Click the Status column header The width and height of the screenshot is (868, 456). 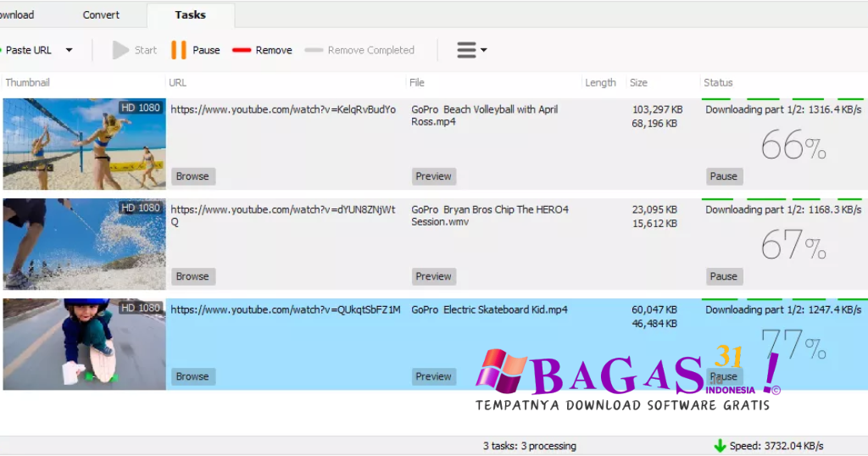pos(718,82)
